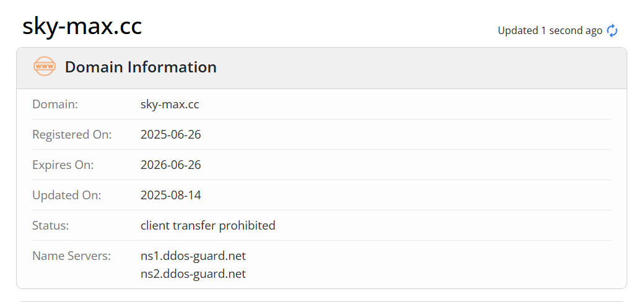Select the sky-max.cc domain value

170,104
